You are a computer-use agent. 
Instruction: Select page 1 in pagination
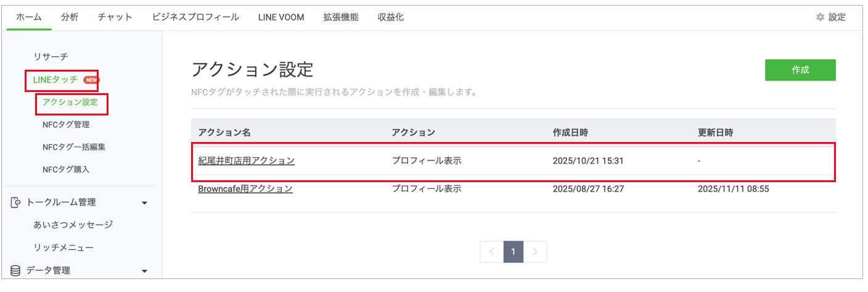coord(513,252)
